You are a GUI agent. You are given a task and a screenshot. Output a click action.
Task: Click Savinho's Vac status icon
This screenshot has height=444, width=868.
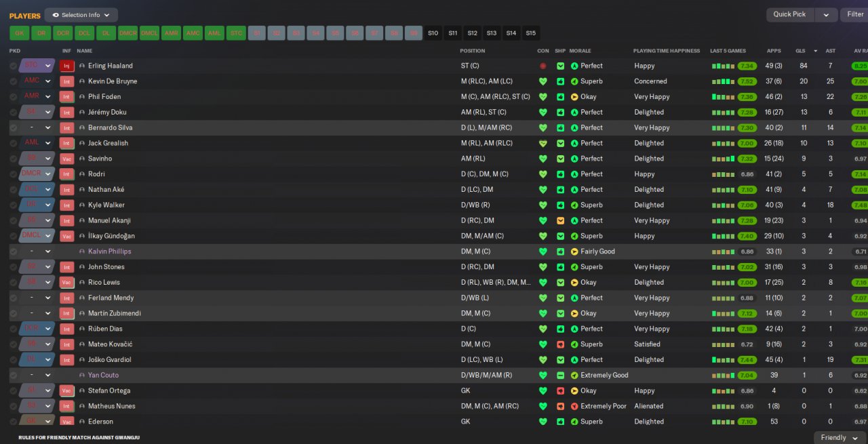coord(66,159)
